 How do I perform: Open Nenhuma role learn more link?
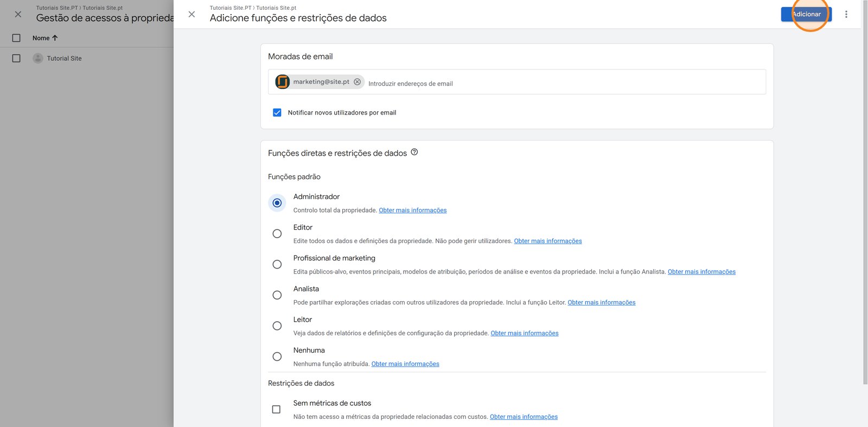405,364
